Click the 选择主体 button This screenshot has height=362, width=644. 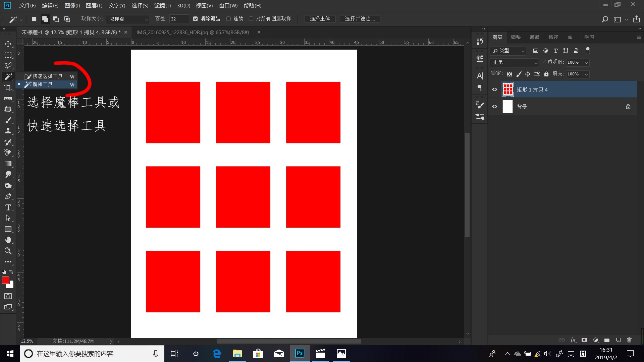tap(320, 19)
